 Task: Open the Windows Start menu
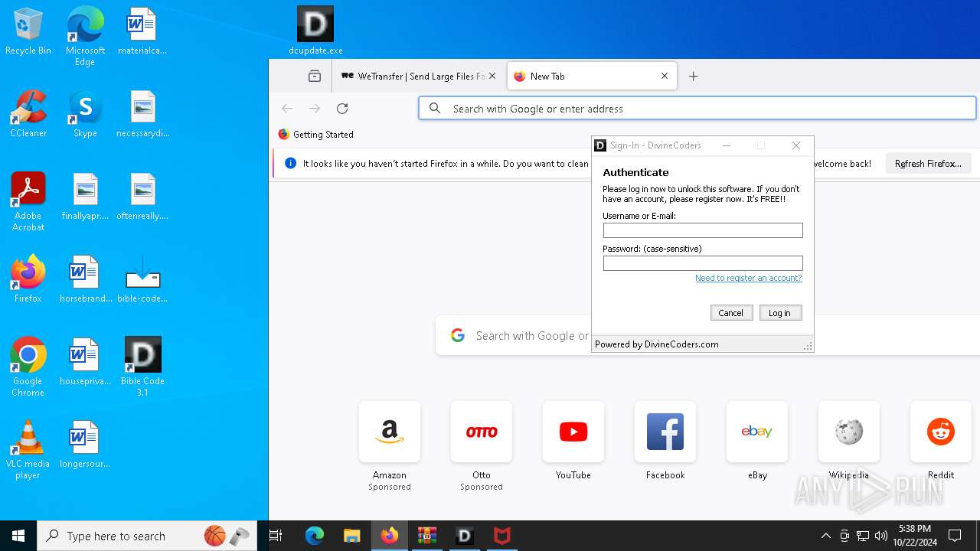(18, 536)
